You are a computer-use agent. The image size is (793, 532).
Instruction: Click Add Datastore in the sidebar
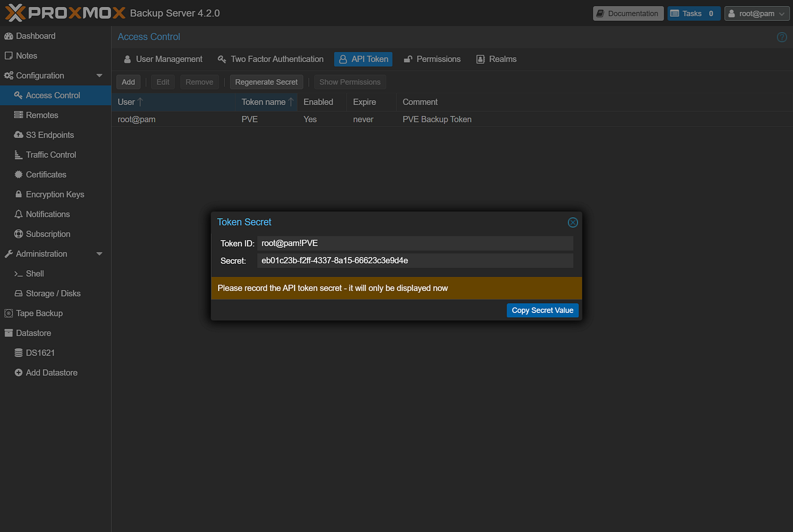point(56,373)
